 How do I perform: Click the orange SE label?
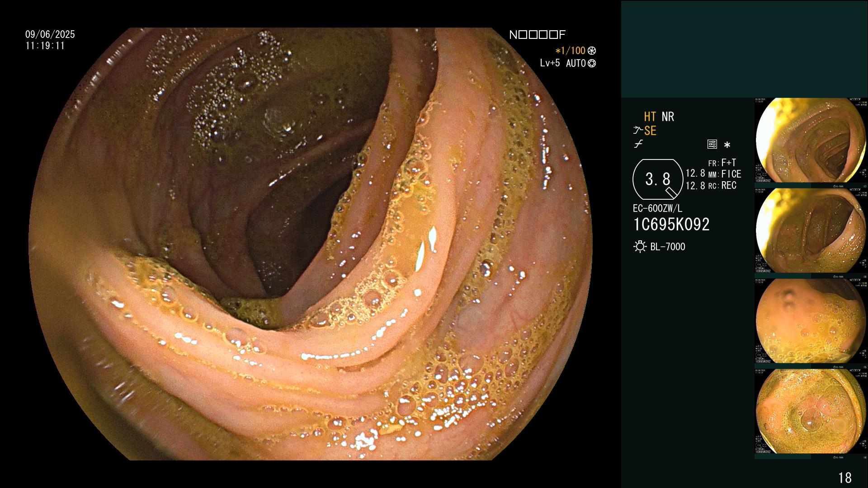650,131
